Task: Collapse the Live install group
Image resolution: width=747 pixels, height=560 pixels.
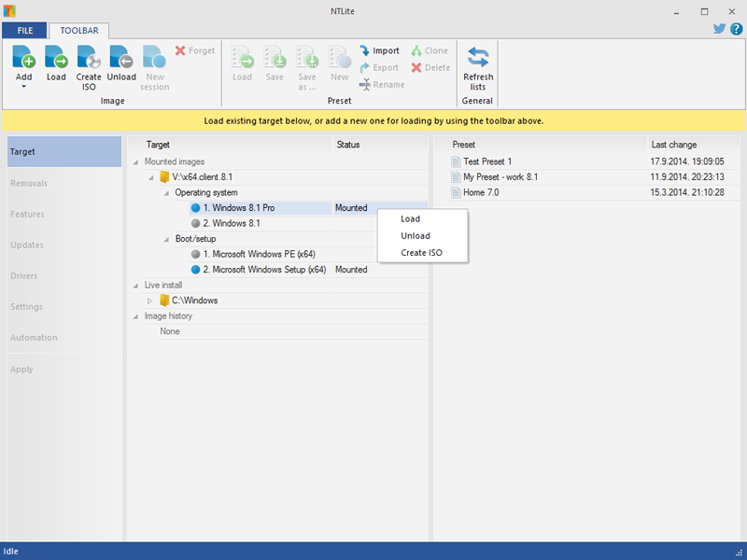Action: (x=135, y=286)
